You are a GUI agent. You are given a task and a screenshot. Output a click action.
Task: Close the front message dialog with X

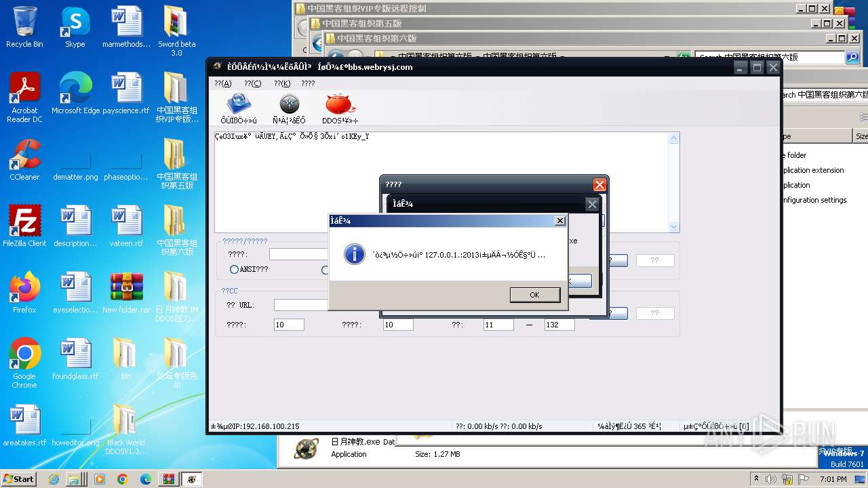(559, 220)
